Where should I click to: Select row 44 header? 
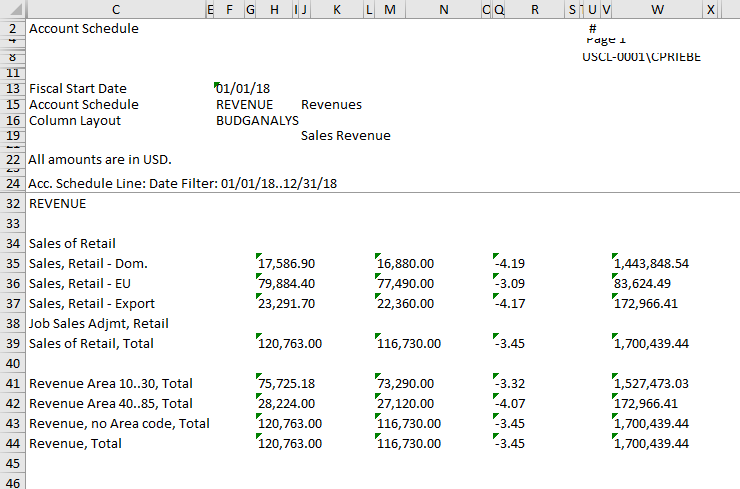[12, 444]
